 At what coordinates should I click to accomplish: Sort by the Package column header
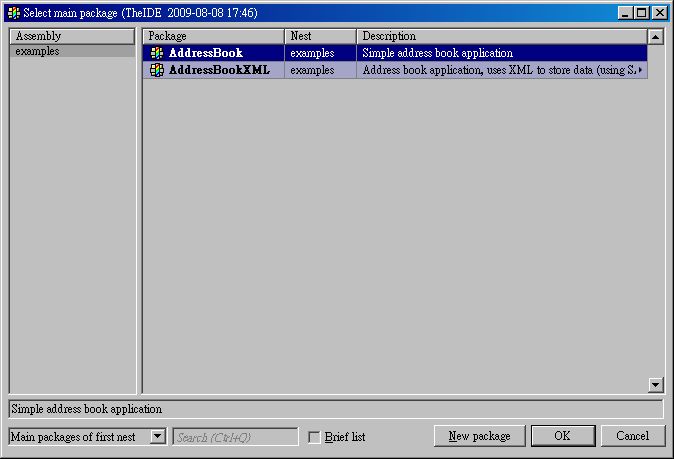pyautogui.click(x=213, y=36)
